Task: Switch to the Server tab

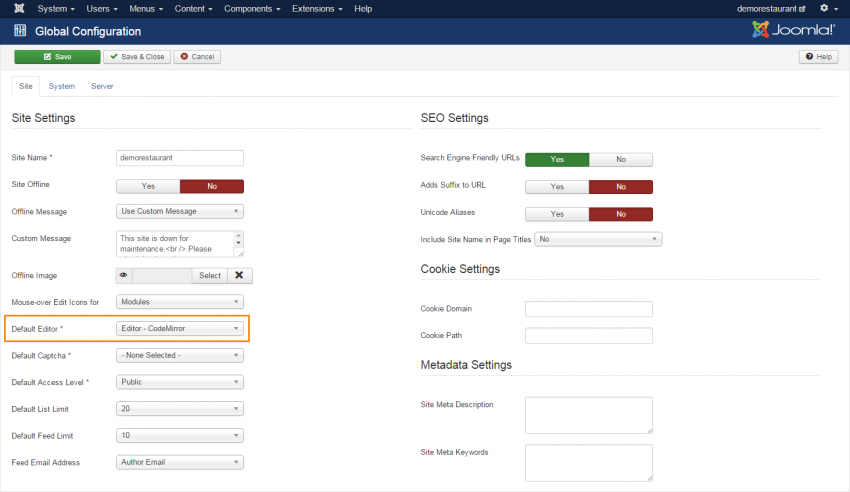Action: coord(102,86)
